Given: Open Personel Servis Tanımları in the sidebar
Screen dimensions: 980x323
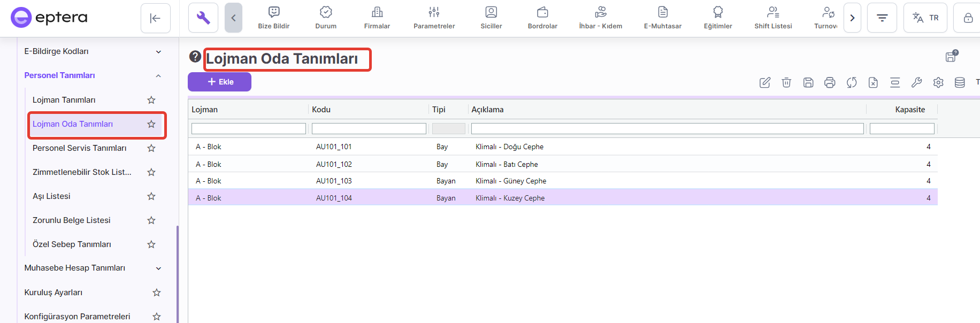Looking at the screenshot, I should [80, 148].
